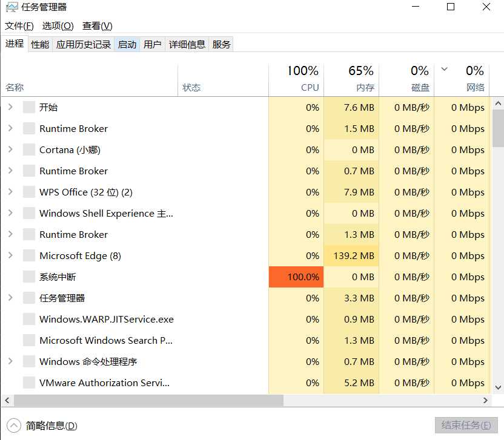Click the Task Manager title bar icon
504x440 pixels.
[x=12, y=7]
